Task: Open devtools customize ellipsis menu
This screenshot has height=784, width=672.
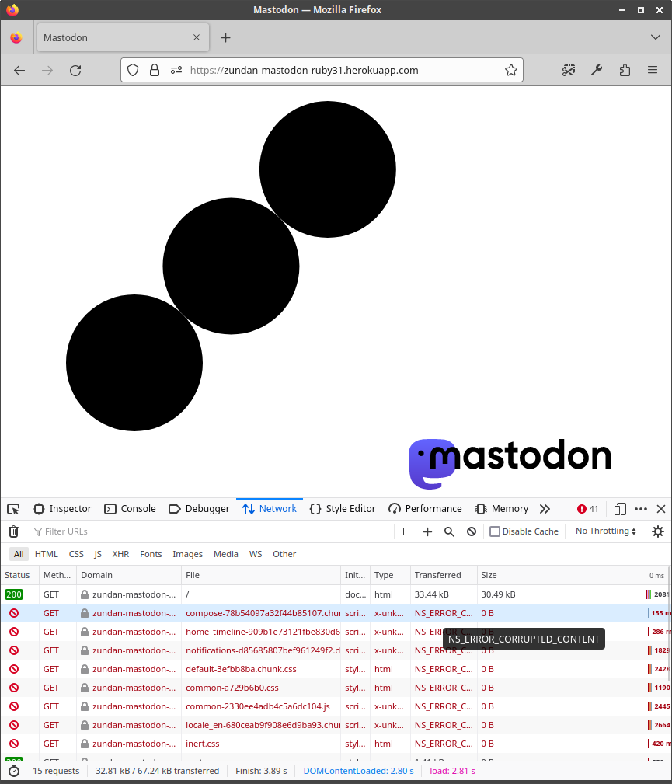Action: pos(640,509)
